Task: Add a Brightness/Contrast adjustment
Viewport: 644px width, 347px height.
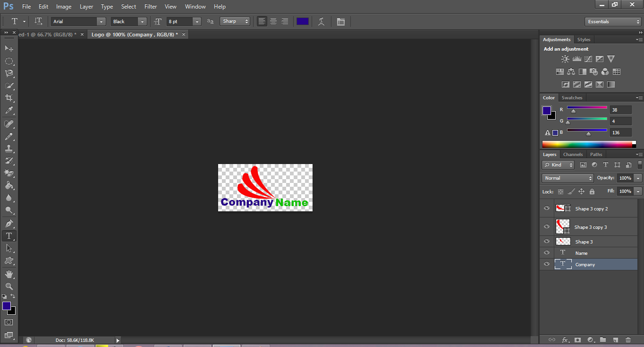Action: 565,59
